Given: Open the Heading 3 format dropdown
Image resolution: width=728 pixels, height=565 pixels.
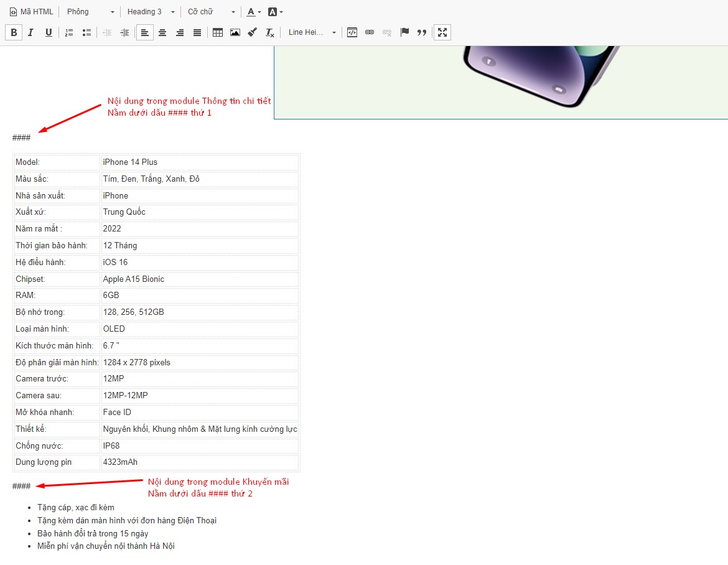Looking at the screenshot, I should [x=151, y=12].
